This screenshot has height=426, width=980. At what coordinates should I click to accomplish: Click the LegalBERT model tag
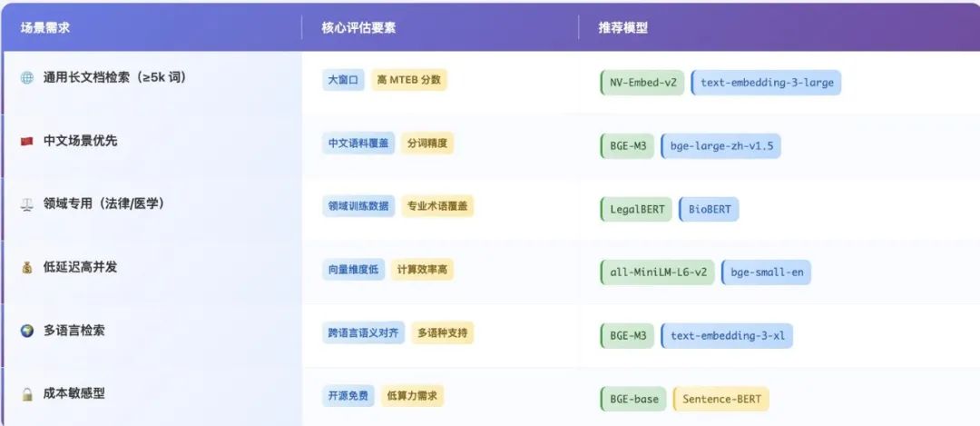(x=636, y=209)
